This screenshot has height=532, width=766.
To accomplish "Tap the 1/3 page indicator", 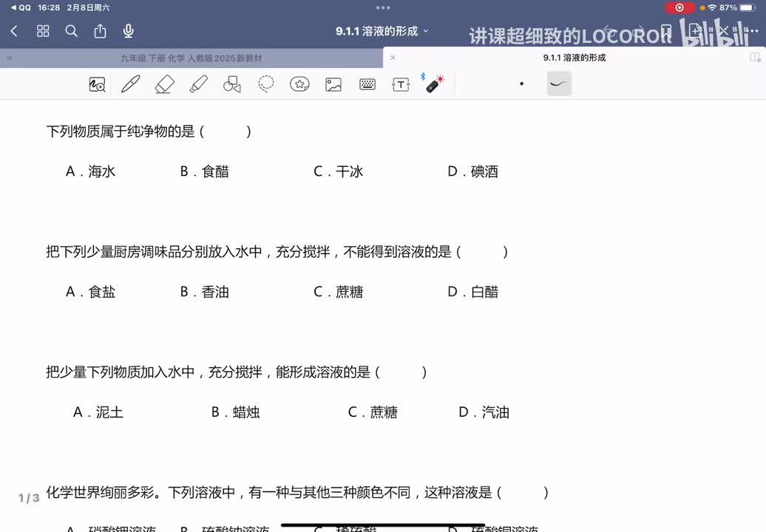I will [29, 498].
